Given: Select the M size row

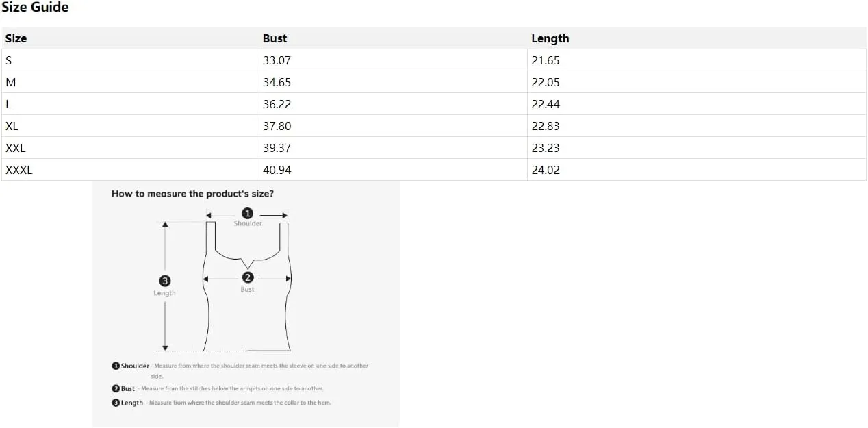Looking at the screenshot, I should (434, 82).
